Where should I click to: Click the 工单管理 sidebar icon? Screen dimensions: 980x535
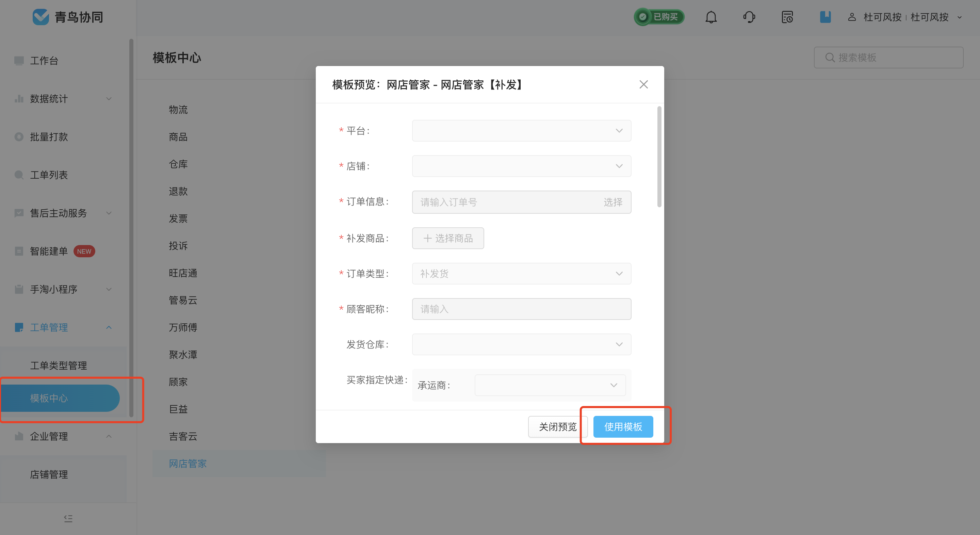19,327
